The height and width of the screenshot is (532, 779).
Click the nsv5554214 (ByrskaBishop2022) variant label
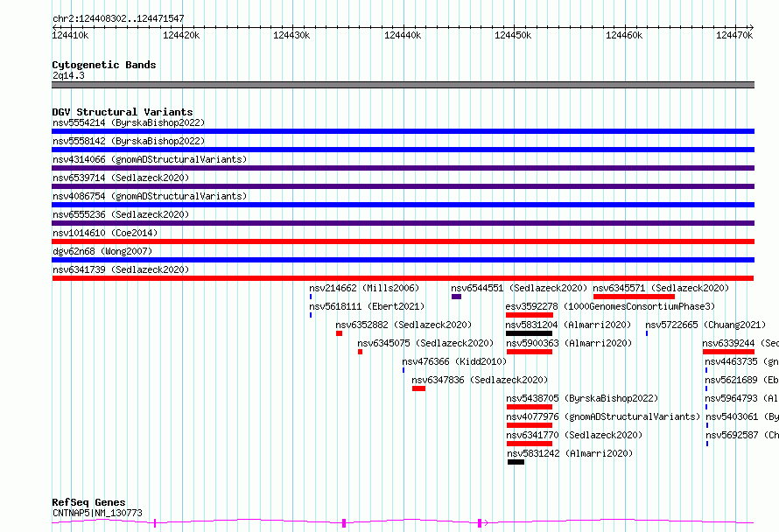click(129, 122)
